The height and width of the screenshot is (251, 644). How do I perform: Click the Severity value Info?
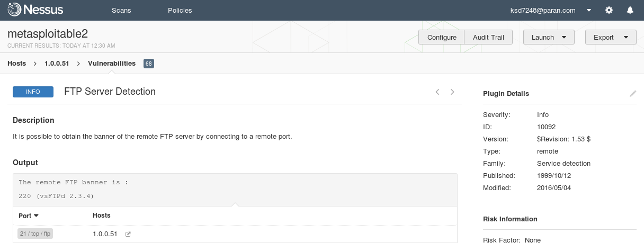click(543, 114)
